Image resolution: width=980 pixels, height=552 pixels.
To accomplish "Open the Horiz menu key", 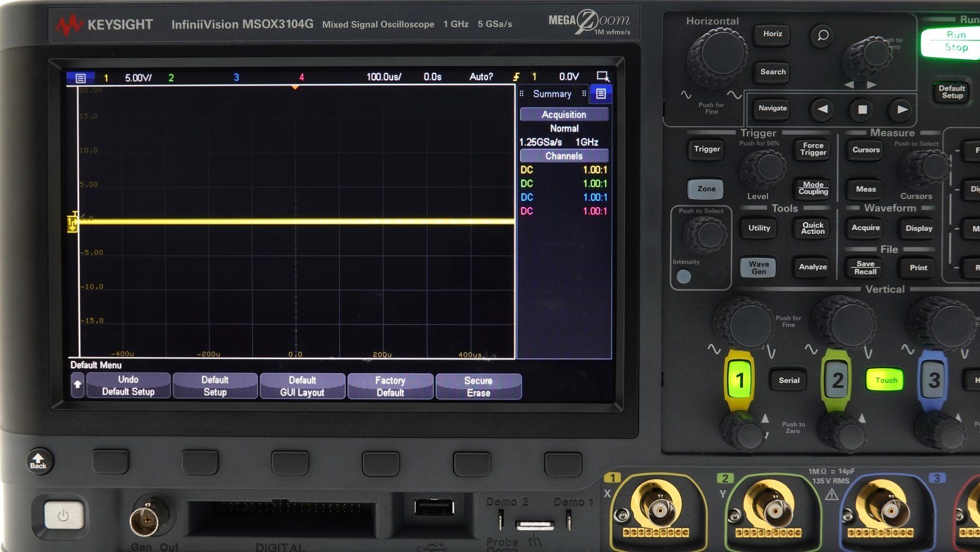I will [x=772, y=34].
